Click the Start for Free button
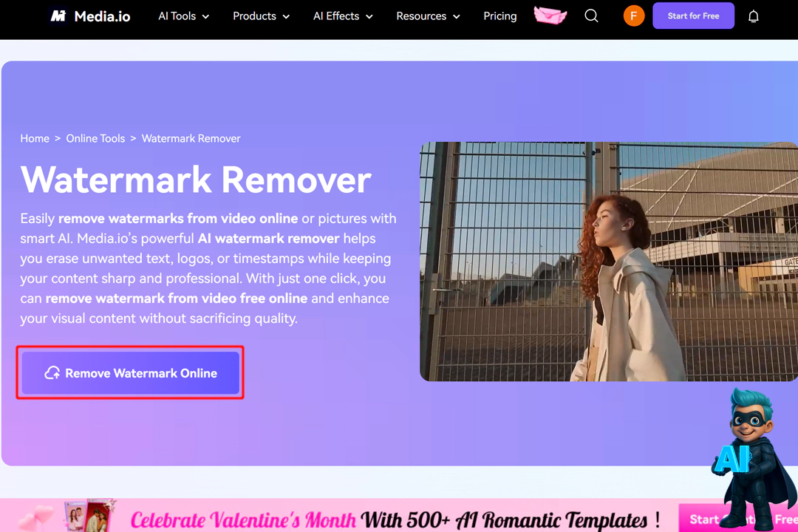 pos(693,16)
